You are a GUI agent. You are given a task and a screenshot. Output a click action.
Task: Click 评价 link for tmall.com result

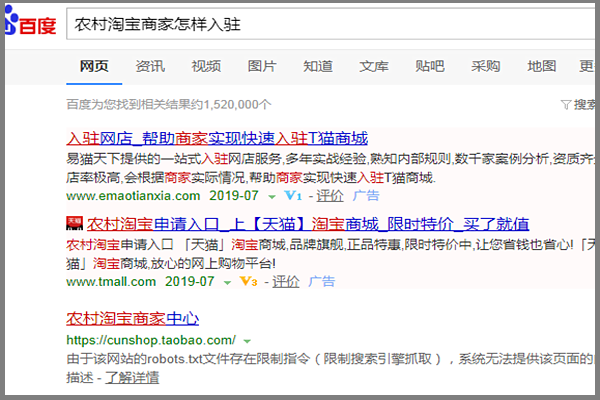[286, 282]
